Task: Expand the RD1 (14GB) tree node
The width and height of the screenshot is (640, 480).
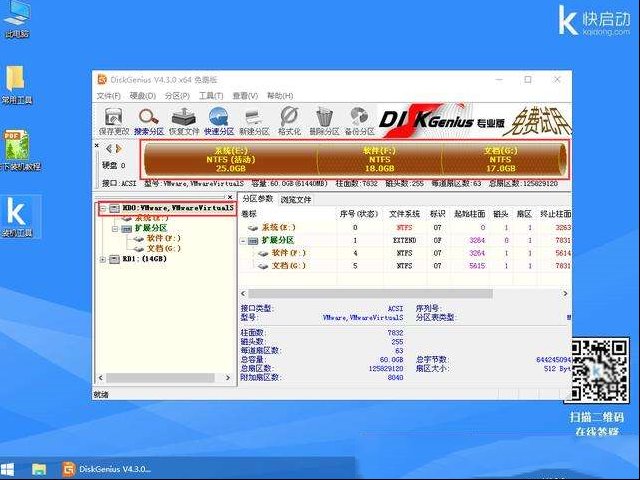Action: point(103,259)
